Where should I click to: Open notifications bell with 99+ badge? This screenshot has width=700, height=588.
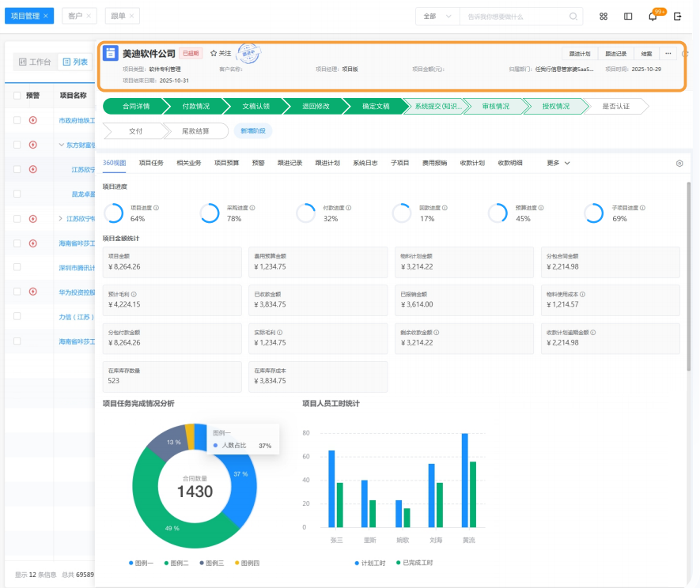653,17
